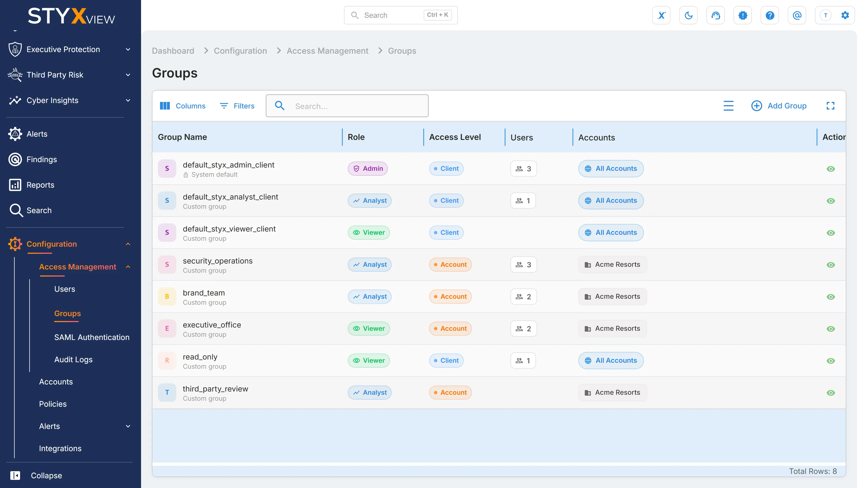Click users count for security_operations
This screenshot has width=868, height=488.
[x=523, y=265]
